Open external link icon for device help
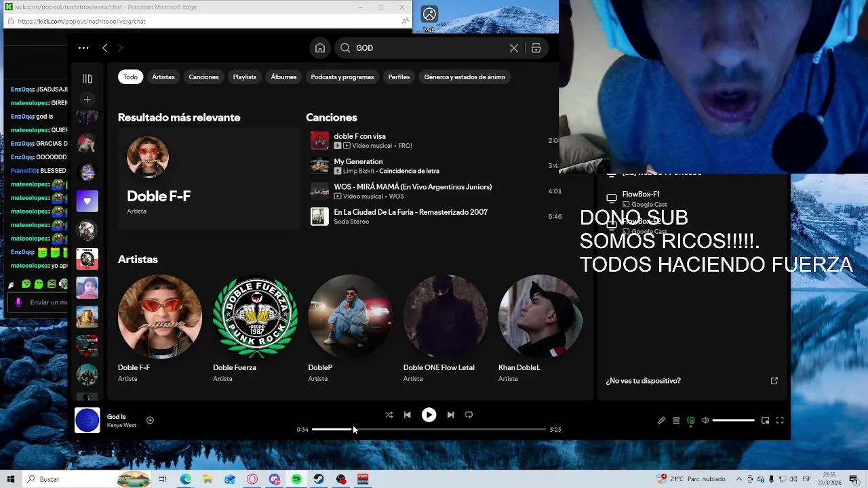 (x=774, y=381)
